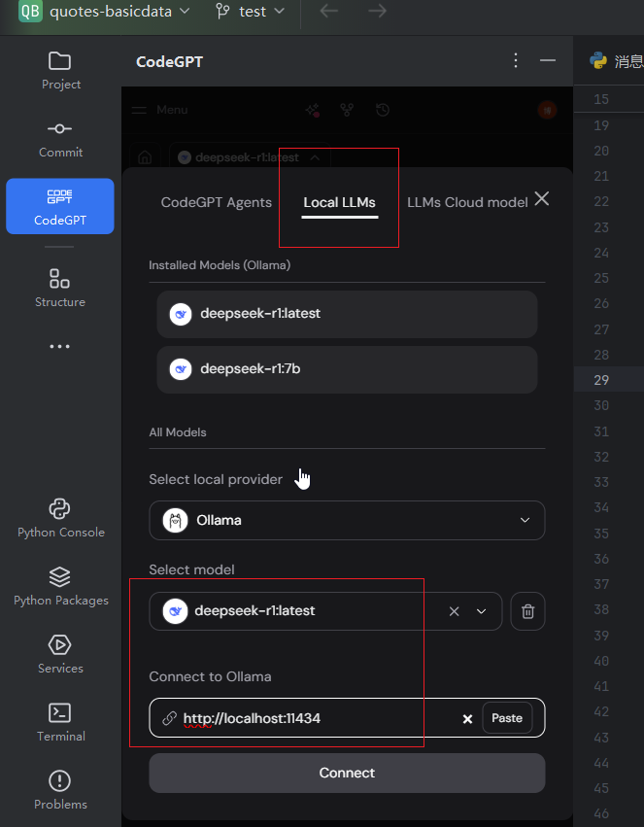Open the Project tool window
The height and width of the screenshot is (827, 644).
click(x=60, y=70)
